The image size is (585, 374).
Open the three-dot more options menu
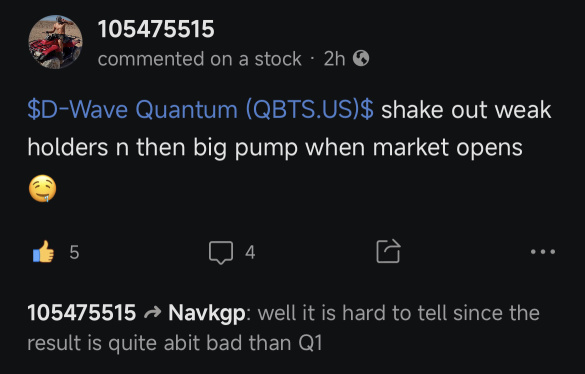click(543, 252)
